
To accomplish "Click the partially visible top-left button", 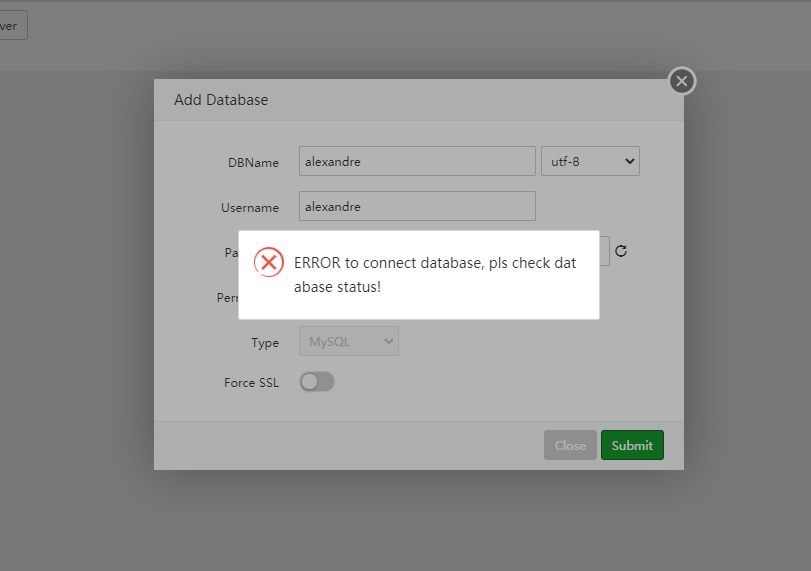I will (12, 26).
